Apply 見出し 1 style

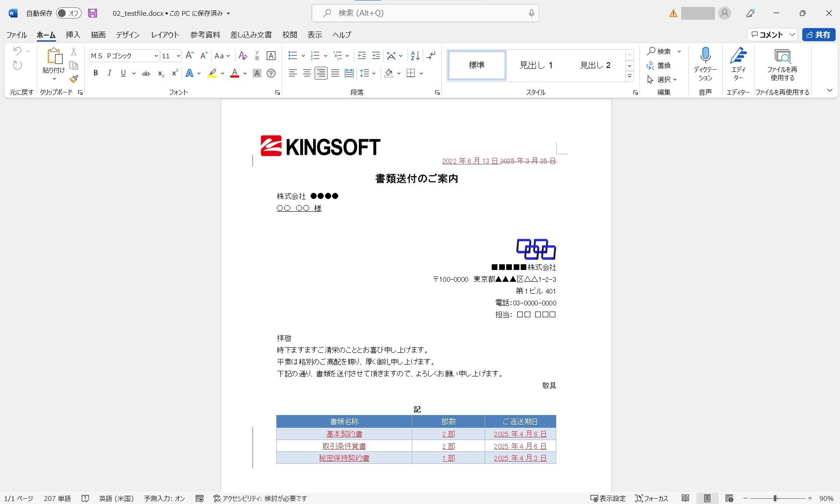point(536,65)
